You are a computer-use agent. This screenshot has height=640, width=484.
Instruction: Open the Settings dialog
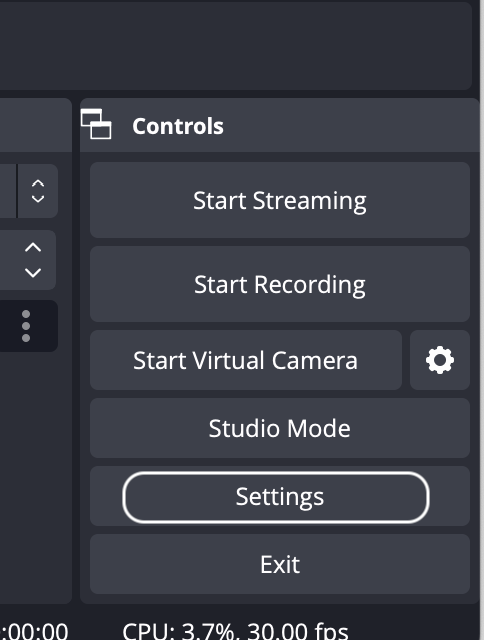tap(280, 496)
